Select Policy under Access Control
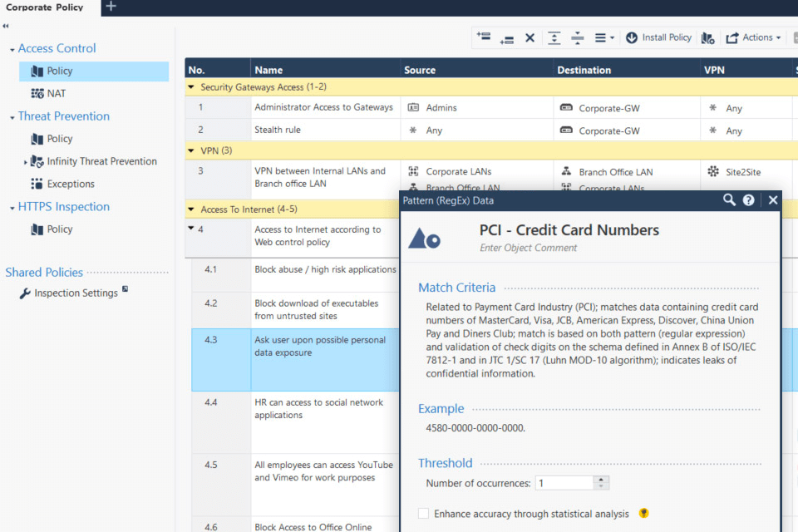Screen dimensions: 798x532 94,71
